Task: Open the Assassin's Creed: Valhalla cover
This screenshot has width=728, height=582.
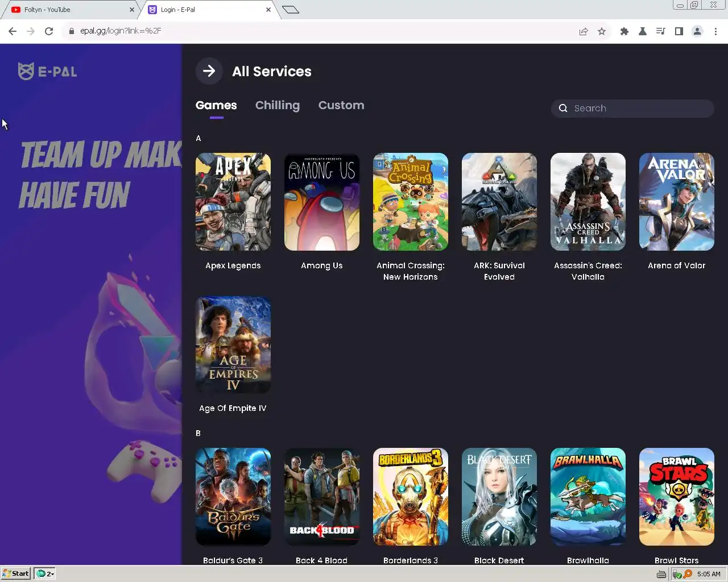Action: [588, 202]
